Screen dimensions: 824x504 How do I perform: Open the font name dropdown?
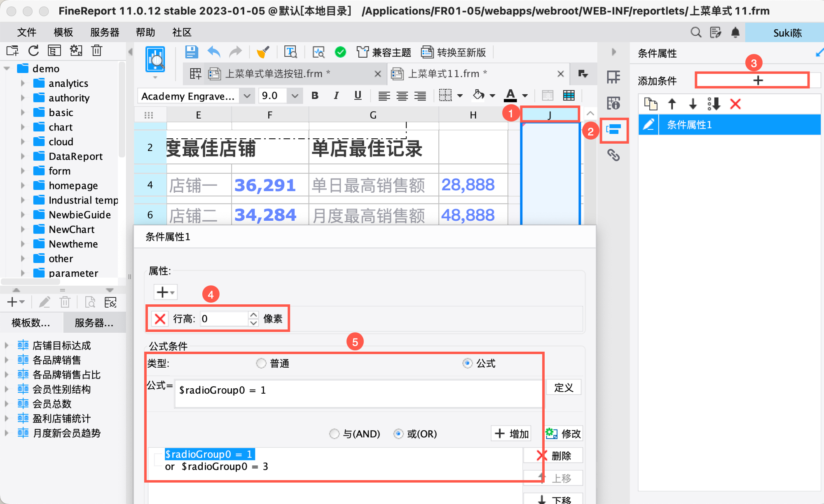247,96
